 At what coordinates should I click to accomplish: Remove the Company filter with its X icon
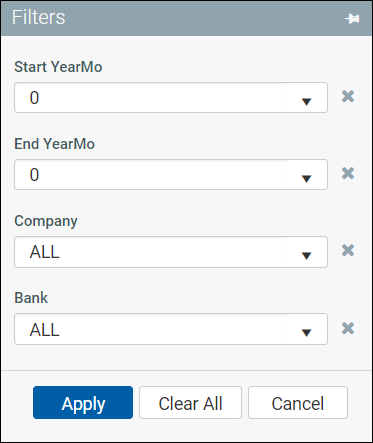[348, 250]
